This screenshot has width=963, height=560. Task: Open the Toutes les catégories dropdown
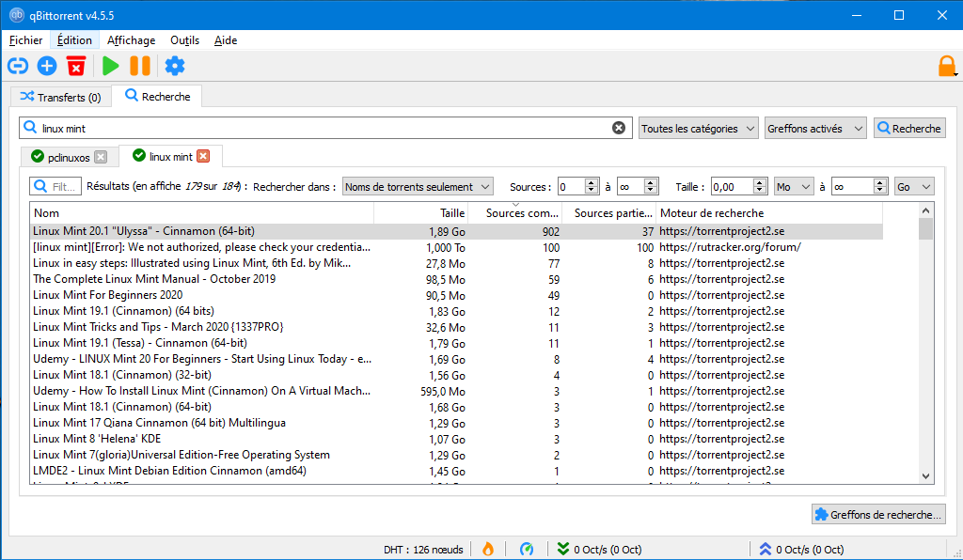click(x=698, y=129)
